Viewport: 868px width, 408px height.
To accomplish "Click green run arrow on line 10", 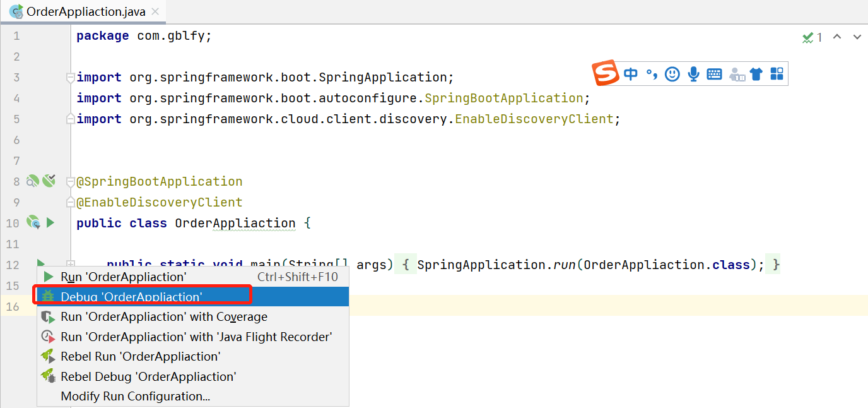I will pos(50,222).
